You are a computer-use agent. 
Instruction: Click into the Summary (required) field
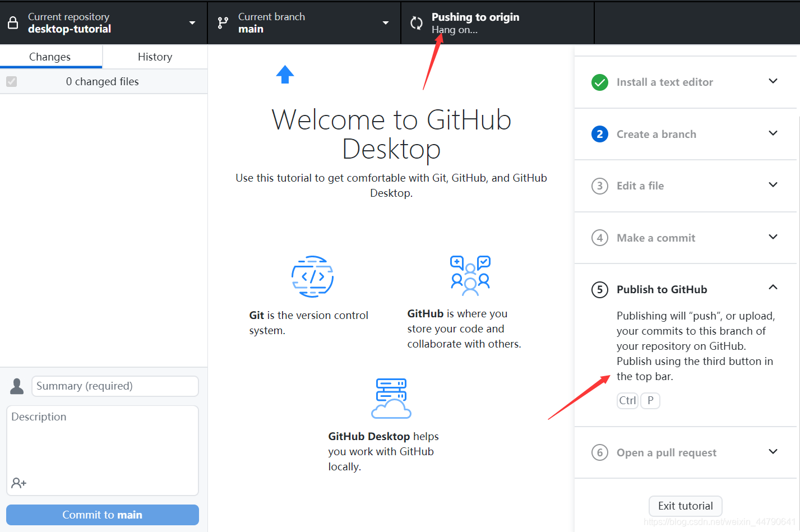(x=115, y=386)
